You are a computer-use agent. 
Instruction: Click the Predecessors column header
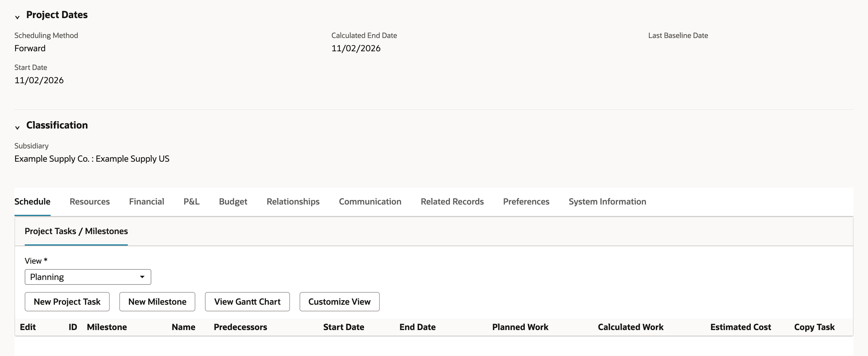coord(240,327)
